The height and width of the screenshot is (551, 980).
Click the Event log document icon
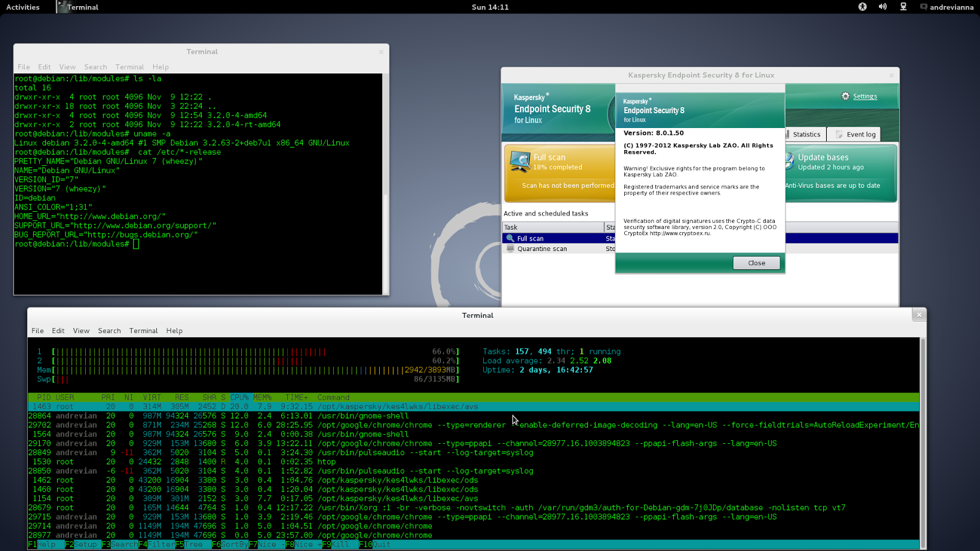839,134
